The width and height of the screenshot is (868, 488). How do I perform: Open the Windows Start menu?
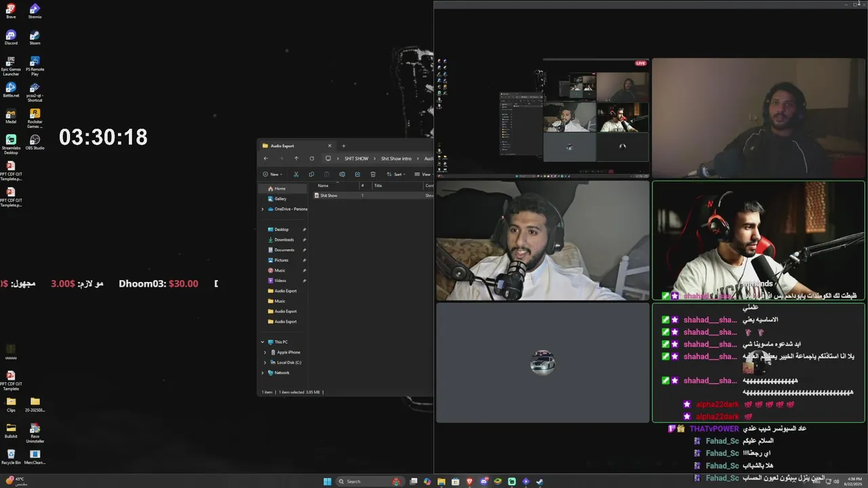coord(328,481)
